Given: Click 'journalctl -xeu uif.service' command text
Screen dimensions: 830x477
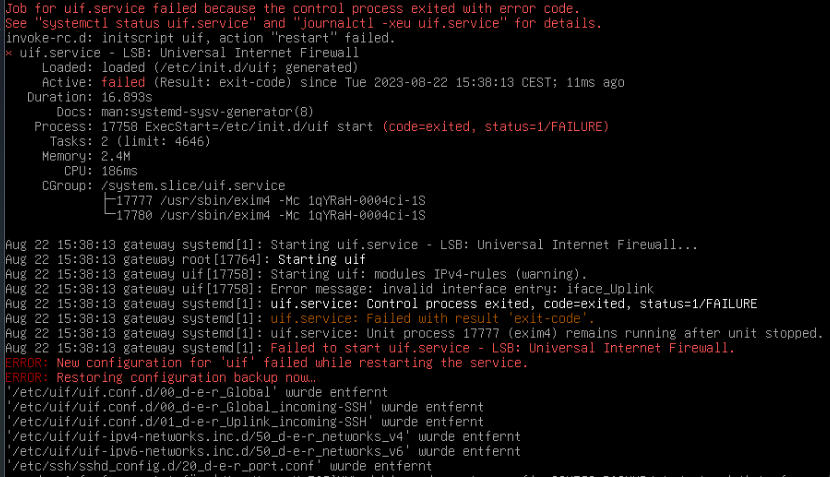Looking at the screenshot, I should (396, 23).
